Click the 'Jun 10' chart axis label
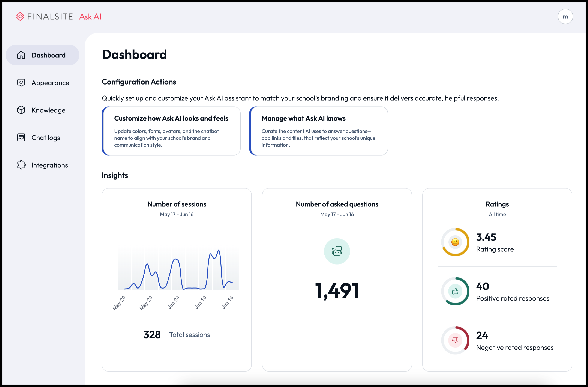This screenshot has width=588, height=387. click(x=200, y=302)
